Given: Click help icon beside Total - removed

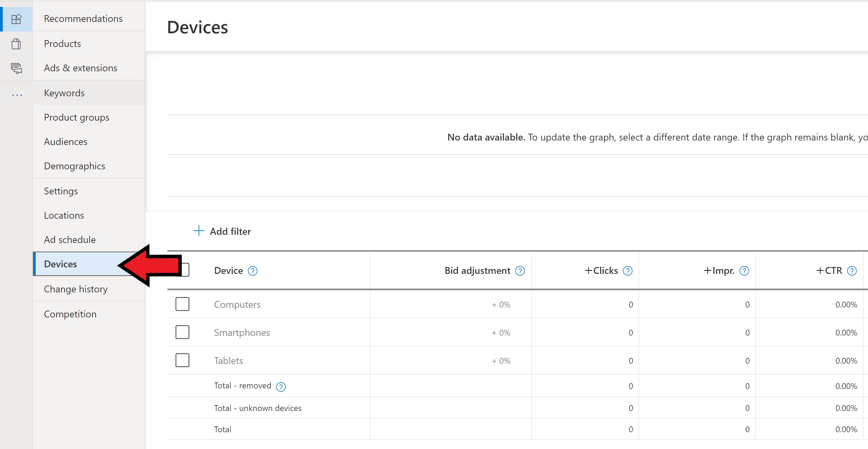Looking at the screenshot, I should coord(281,387).
